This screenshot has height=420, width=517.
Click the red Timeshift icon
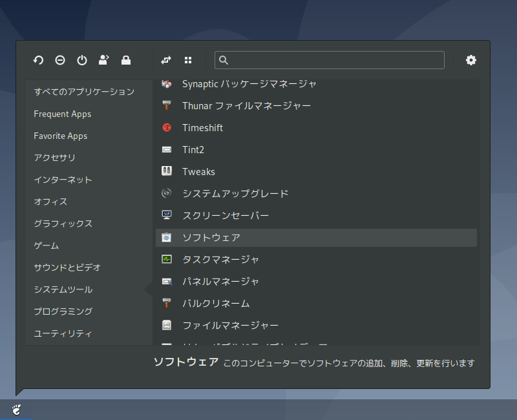(x=167, y=127)
